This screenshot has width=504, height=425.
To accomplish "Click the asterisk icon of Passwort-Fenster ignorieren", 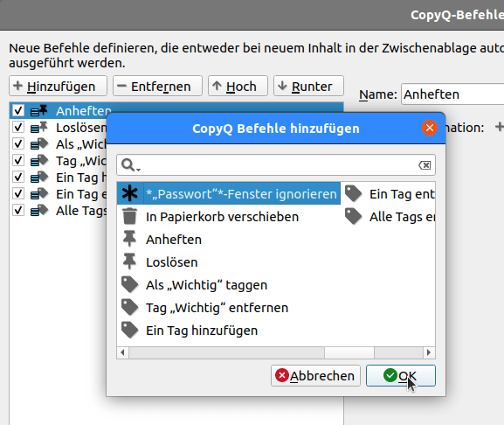I will pos(130,193).
